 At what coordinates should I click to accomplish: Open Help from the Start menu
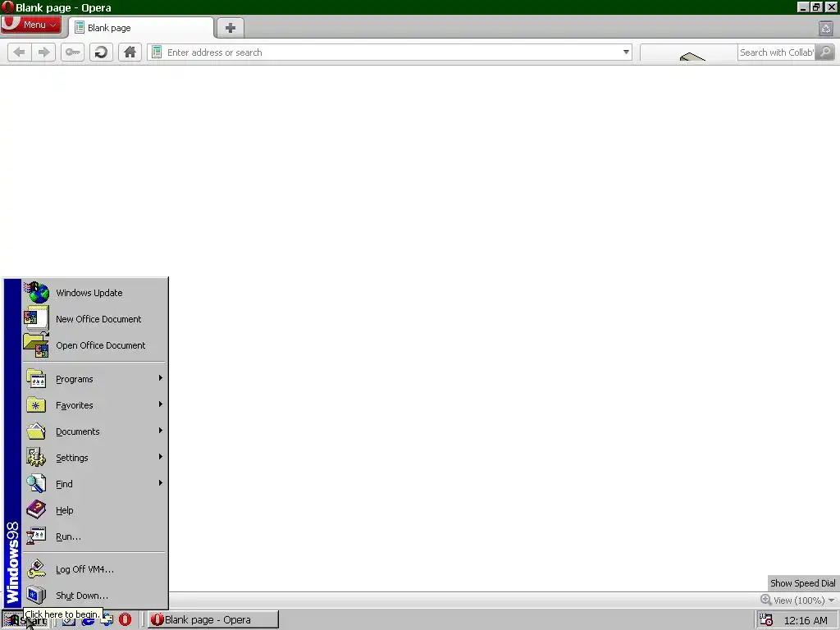(x=95, y=510)
